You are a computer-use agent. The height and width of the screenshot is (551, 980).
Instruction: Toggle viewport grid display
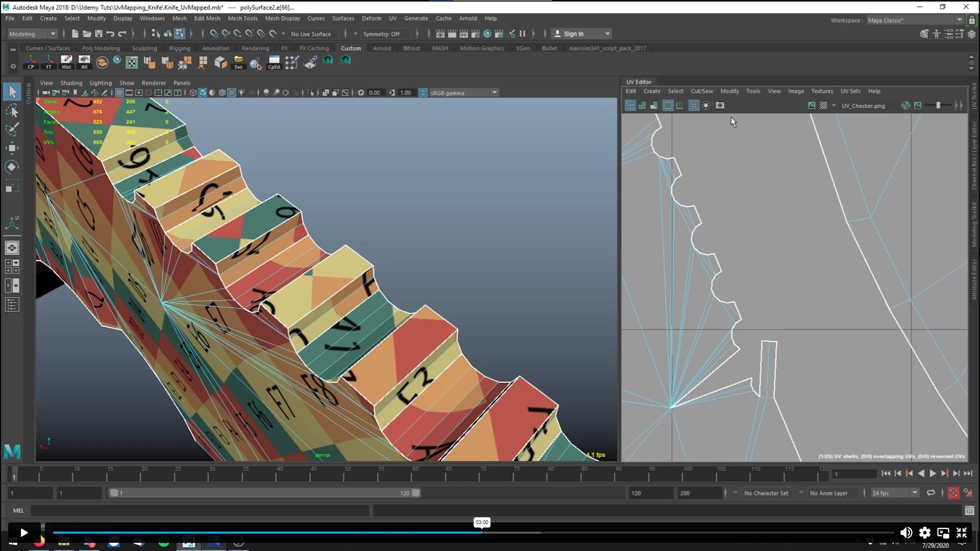tap(119, 92)
